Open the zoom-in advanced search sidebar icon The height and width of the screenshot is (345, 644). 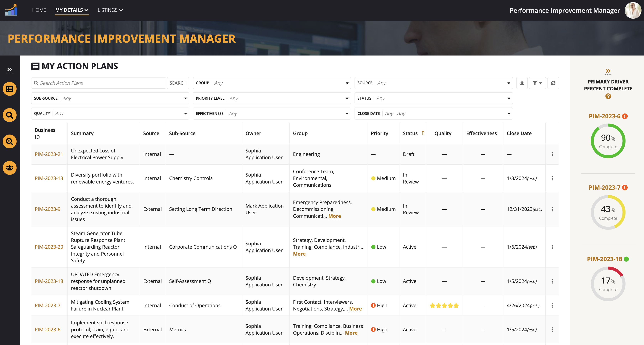point(9,141)
